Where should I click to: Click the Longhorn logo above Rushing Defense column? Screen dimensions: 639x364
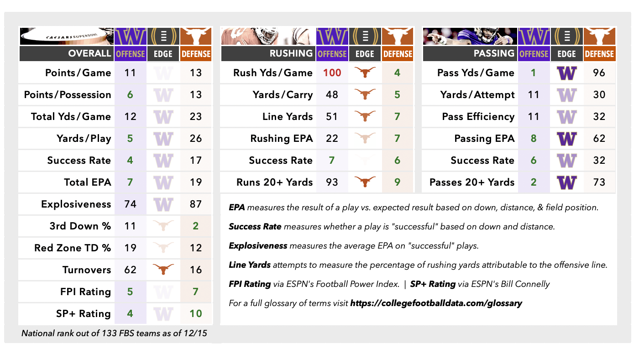pyautogui.click(x=397, y=36)
